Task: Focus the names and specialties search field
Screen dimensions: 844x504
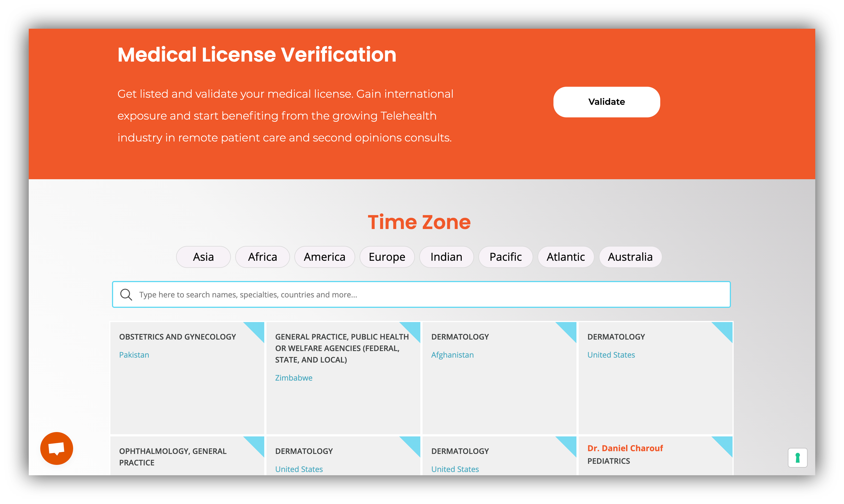Action: [x=421, y=294]
